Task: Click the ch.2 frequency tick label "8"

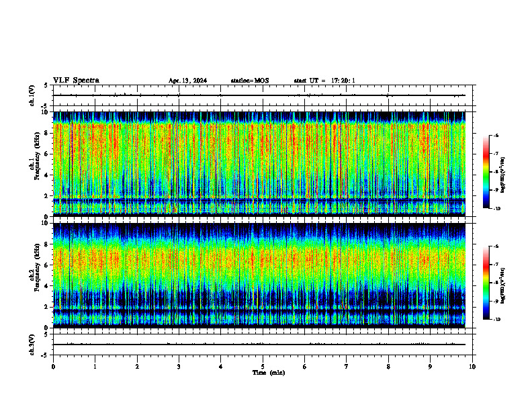Action: tap(47, 244)
